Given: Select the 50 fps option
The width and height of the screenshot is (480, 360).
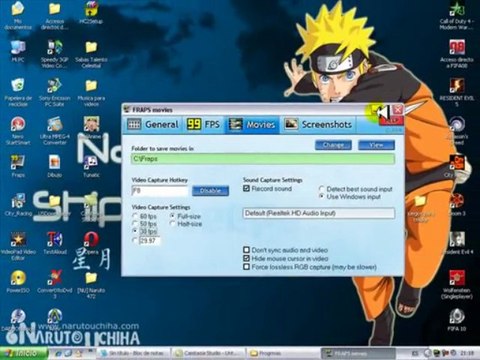Looking at the screenshot, I should (135, 224).
